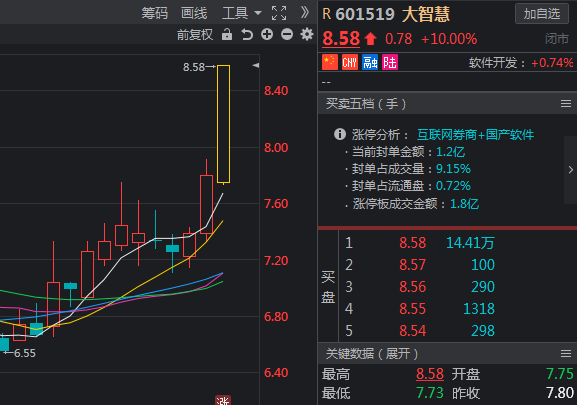This screenshot has width=577, height=405.
Task: Click the 8.58 high price chart label
Action: click(x=194, y=67)
